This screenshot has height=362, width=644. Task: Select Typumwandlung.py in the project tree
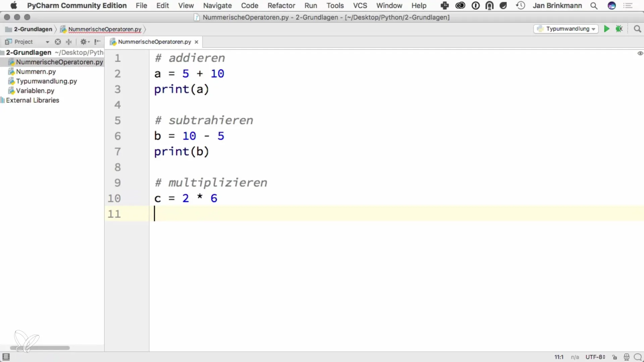46,81
